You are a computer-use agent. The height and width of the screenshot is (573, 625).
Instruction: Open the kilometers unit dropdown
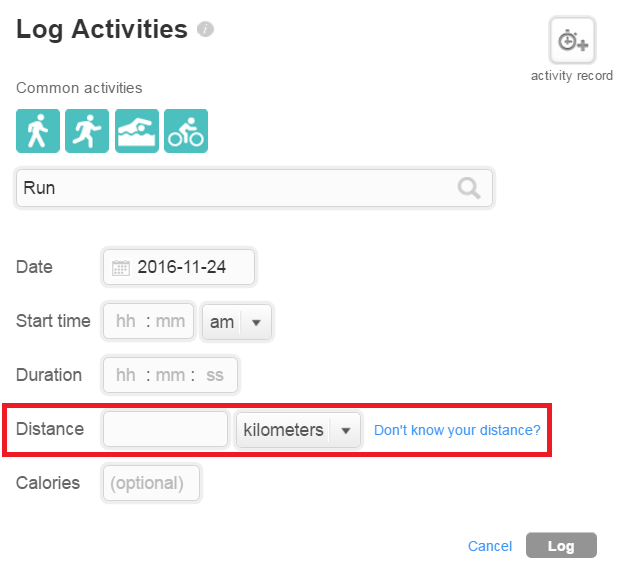click(298, 430)
